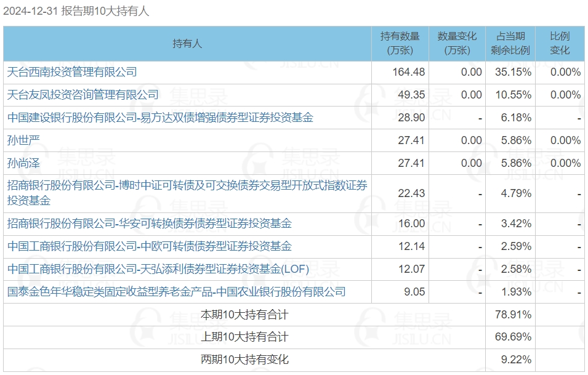Viewport: 588px width, 375px height.
Task: Open 博时中证可转债及可交换债券 fund link
Action: [x=187, y=193]
